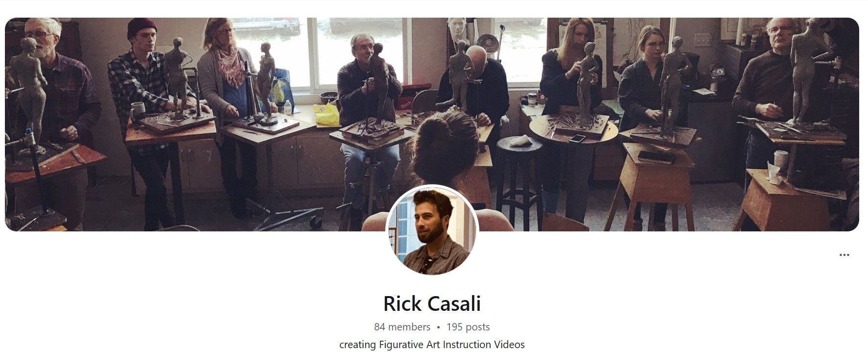Click the bullet separator between members and posts
Image resolution: width=868 pixels, height=352 pixels.
[x=438, y=327]
